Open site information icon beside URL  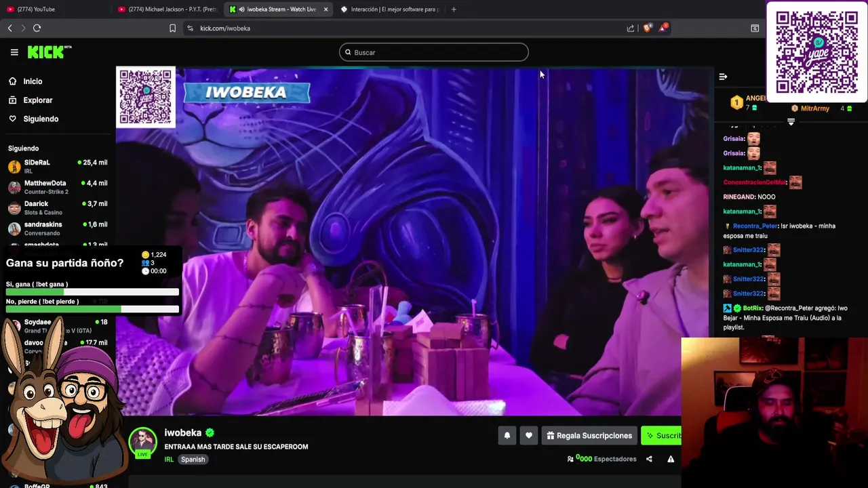(190, 28)
